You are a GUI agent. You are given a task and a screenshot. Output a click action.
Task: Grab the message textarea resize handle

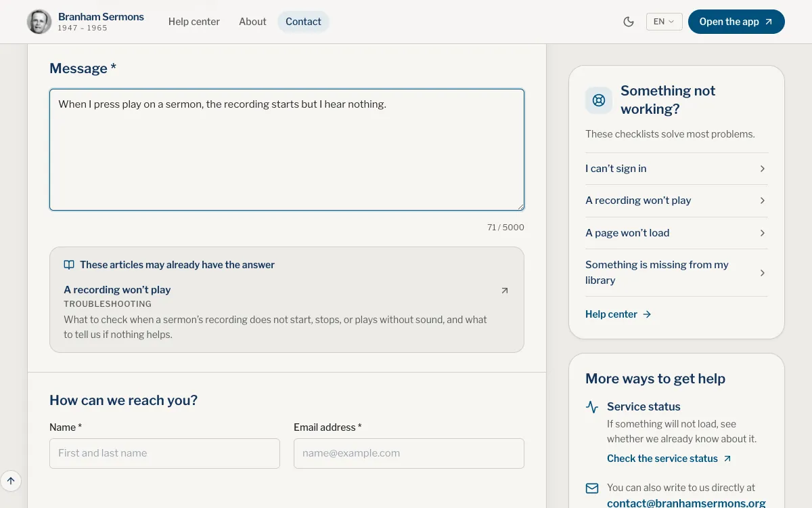(x=520, y=206)
